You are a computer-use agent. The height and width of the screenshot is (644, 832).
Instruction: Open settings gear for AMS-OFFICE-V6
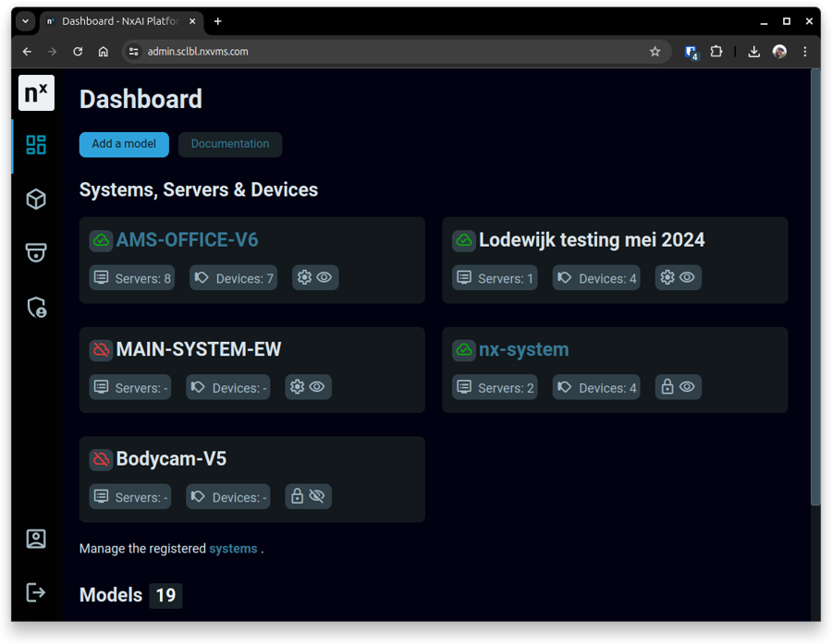(x=304, y=277)
